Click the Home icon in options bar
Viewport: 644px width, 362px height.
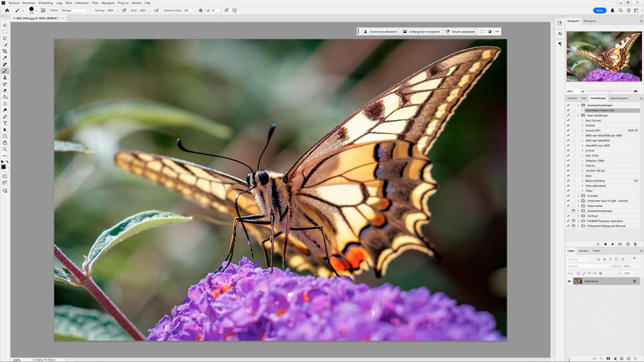coord(7,11)
